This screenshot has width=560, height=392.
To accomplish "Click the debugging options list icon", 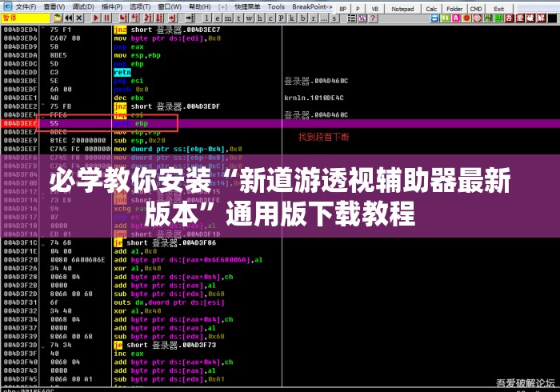I will (351, 18).
